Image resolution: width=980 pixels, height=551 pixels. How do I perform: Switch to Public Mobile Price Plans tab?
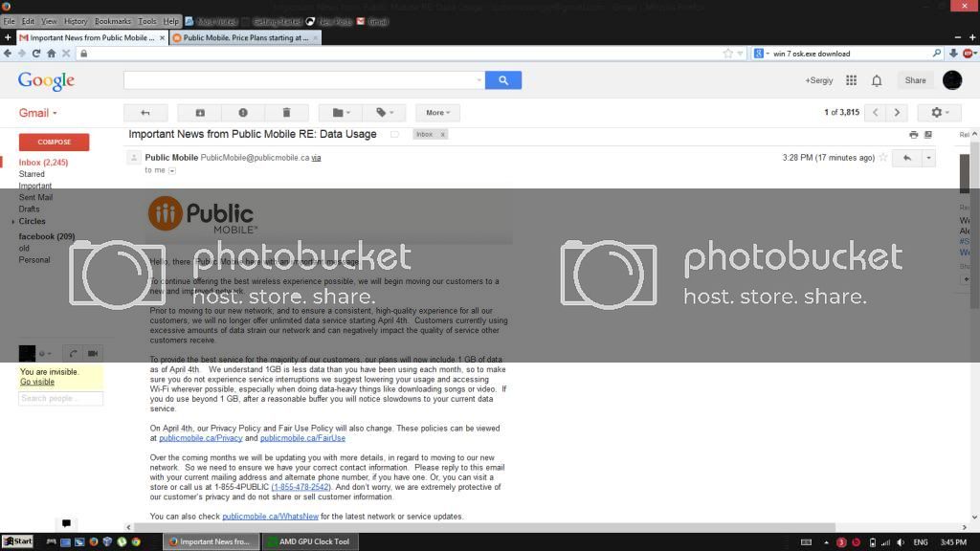[x=245, y=37]
